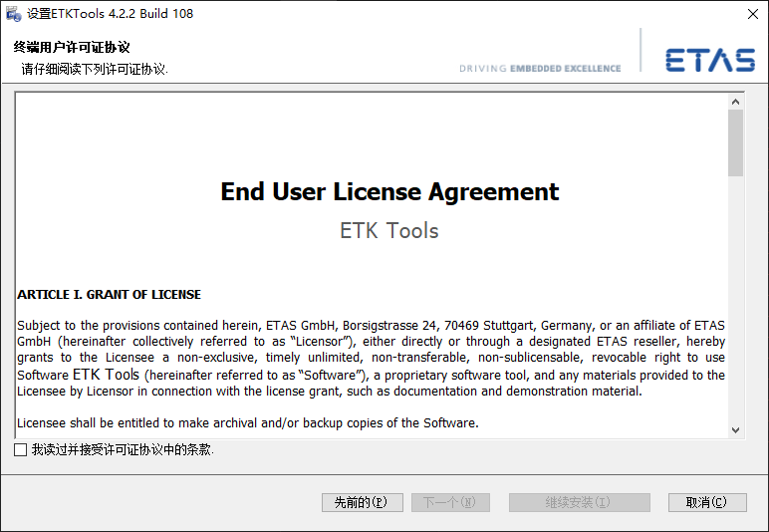Check the accept license terms checkbox
Image resolution: width=769 pixels, height=532 pixels.
click(x=21, y=449)
